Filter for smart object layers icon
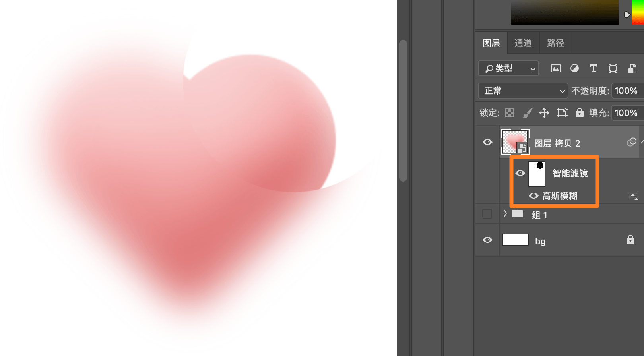 coord(632,68)
